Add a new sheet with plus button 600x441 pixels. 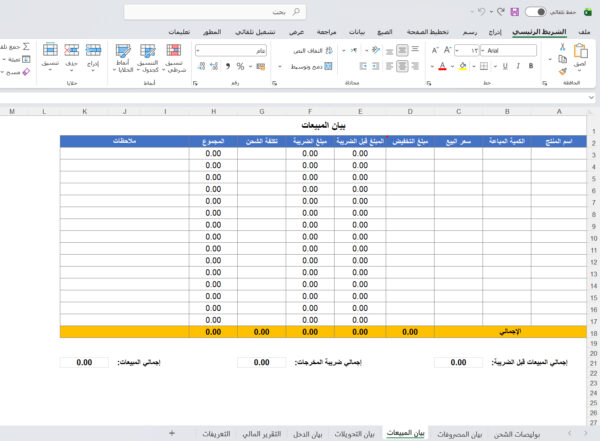coord(172,433)
